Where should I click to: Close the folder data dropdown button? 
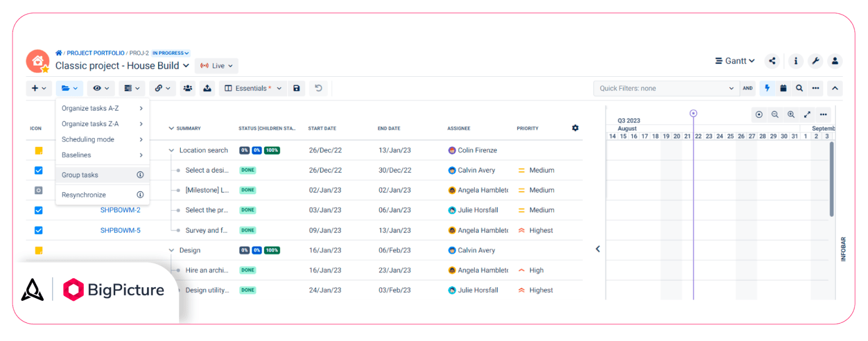click(70, 88)
